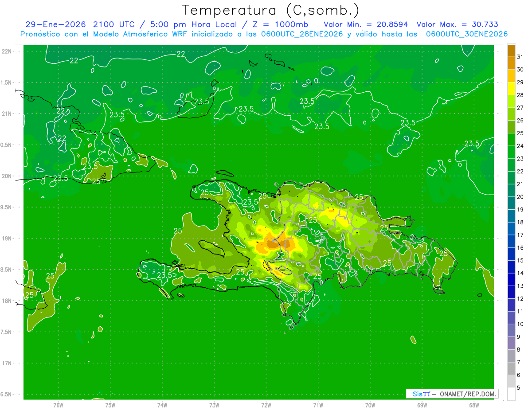Click the longitude axis label "73W"

tap(214, 405)
